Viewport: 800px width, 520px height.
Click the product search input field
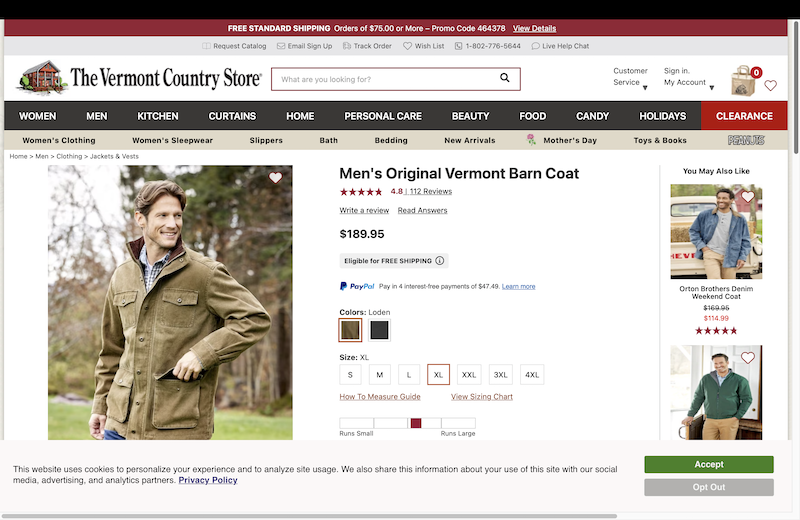(385, 79)
